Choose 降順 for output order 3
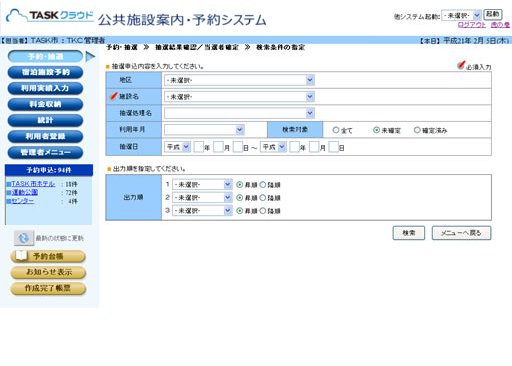Image resolution: width=512 pixels, height=366 pixels. [x=263, y=211]
